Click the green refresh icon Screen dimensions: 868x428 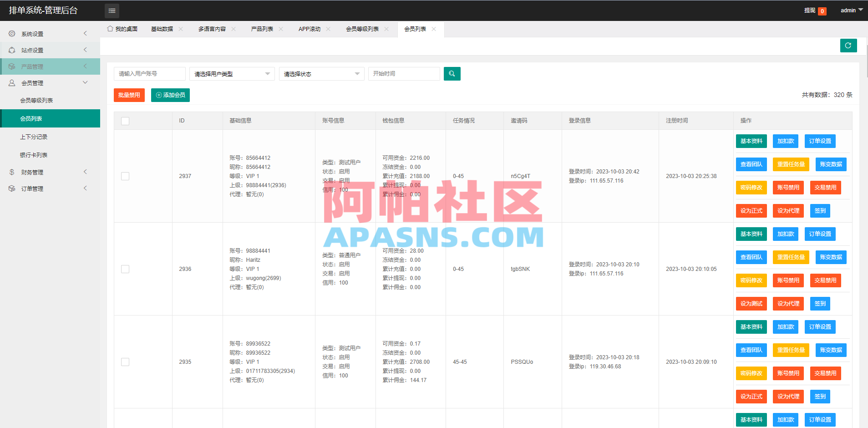[x=848, y=46]
